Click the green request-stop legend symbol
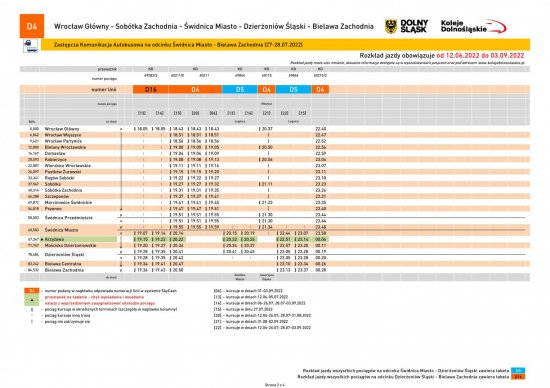Image resolution: width=550 pixels, height=388 pixels. (32, 300)
